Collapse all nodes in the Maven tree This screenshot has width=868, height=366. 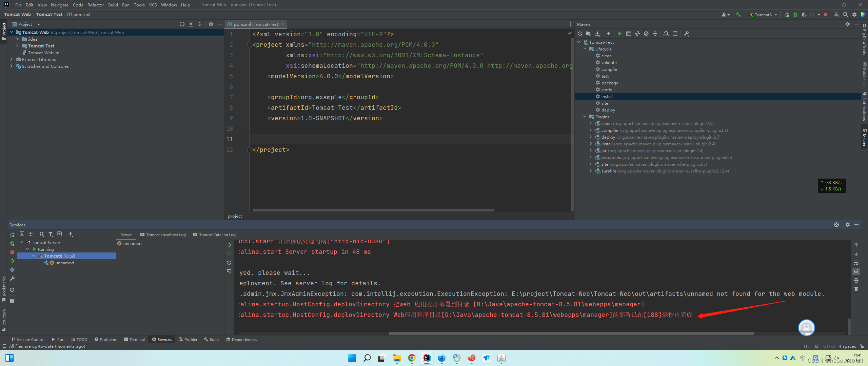click(x=655, y=34)
